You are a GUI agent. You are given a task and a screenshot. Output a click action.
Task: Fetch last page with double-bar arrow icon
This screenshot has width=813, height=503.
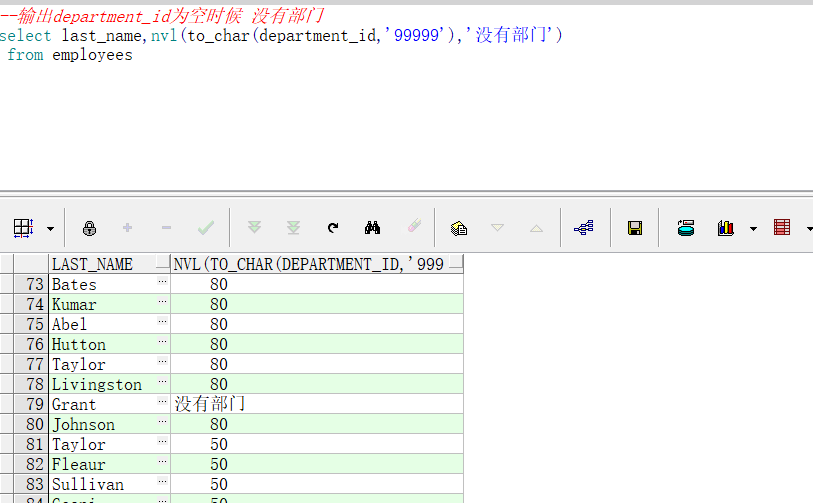tap(293, 227)
